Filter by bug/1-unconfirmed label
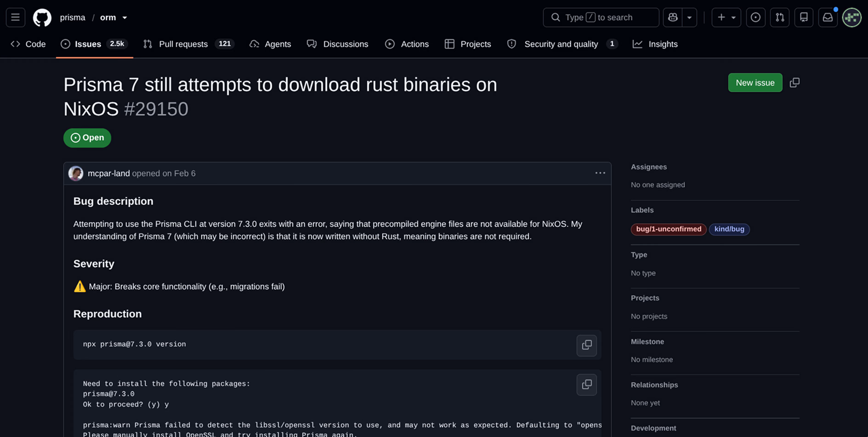The width and height of the screenshot is (868, 437). click(669, 229)
